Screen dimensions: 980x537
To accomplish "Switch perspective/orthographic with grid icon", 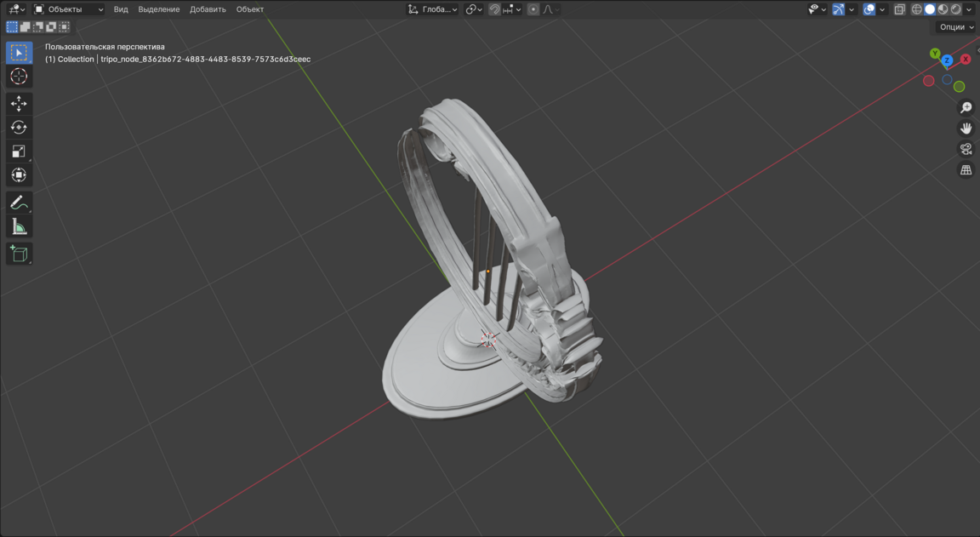I will [x=966, y=170].
